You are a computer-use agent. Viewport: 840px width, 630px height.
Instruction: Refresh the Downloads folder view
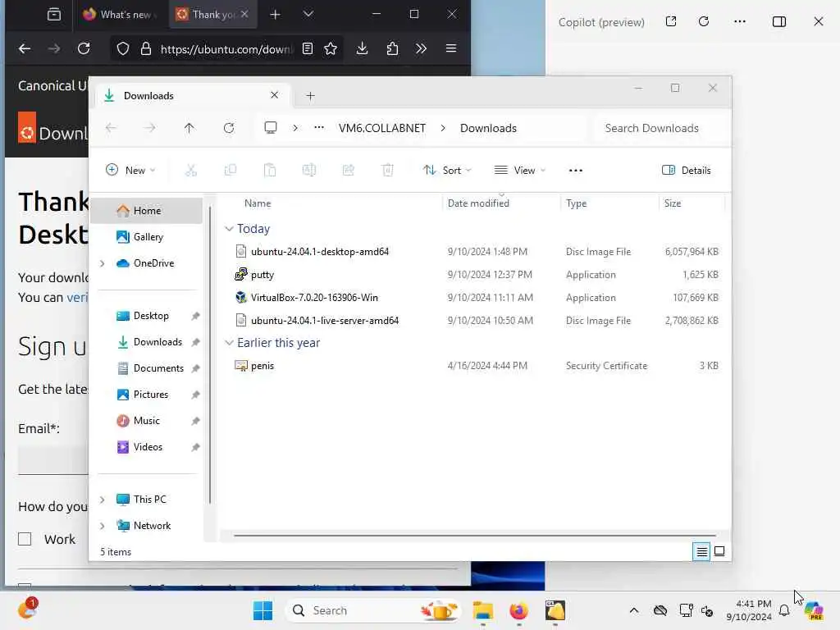point(229,128)
